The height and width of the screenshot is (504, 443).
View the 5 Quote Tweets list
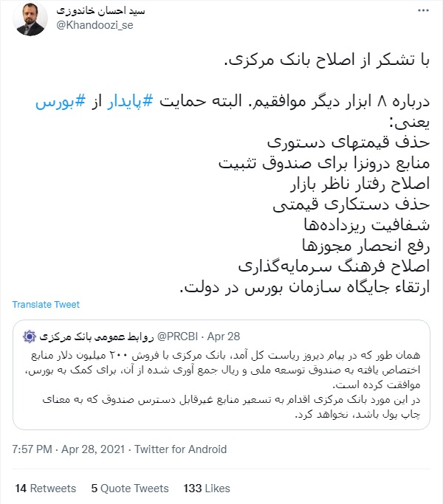(x=130, y=489)
